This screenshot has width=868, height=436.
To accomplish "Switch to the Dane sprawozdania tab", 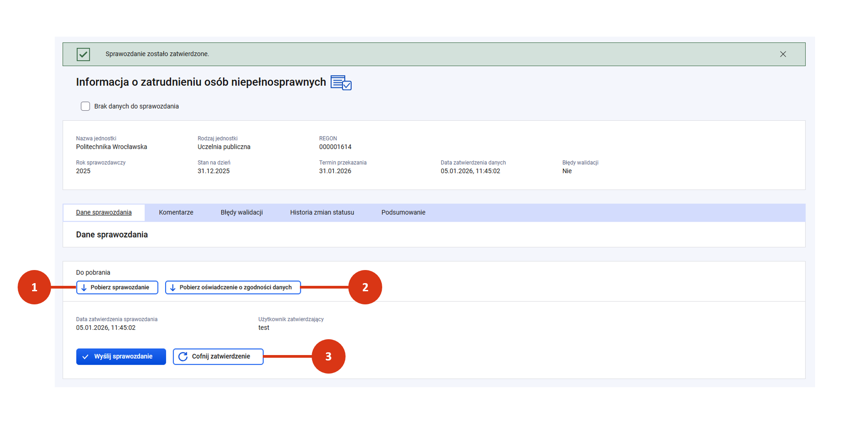I will [104, 213].
